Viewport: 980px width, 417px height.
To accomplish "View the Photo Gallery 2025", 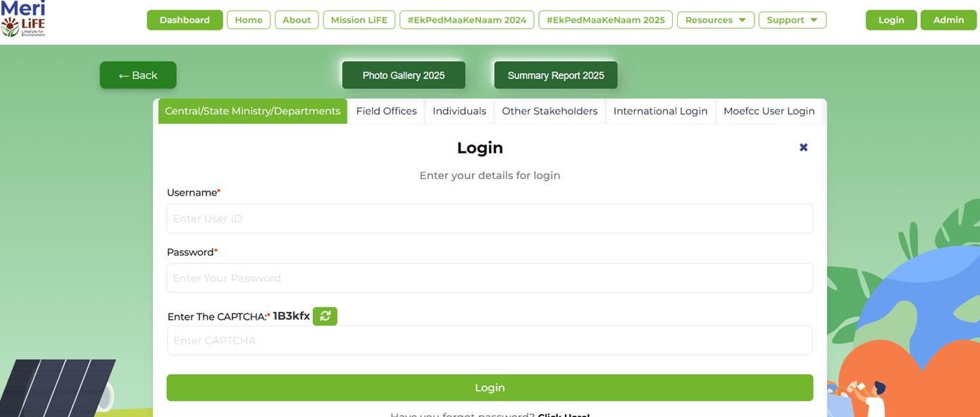I will click(x=403, y=75).
